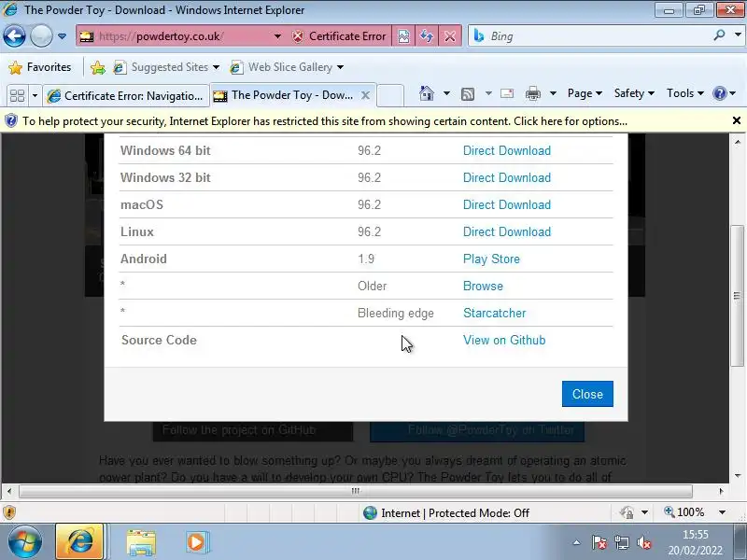Click the status bar security shield icon
Viewport: 747px width, 560px height.
[9, 512]
